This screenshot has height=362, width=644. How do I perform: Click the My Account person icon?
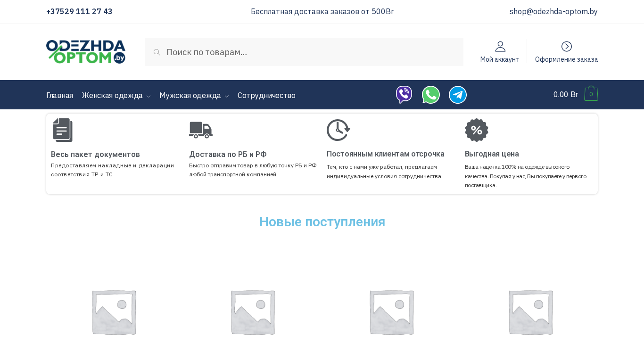pyautogui.click(x=500, y=47)
